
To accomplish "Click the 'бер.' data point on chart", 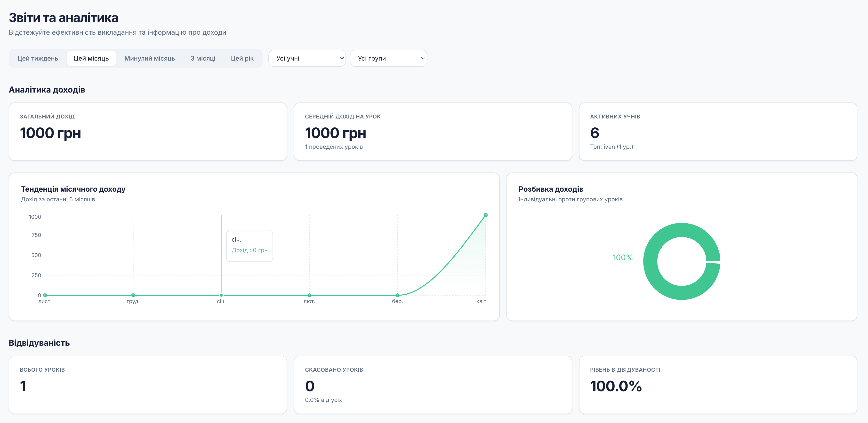I will point(397,295).
